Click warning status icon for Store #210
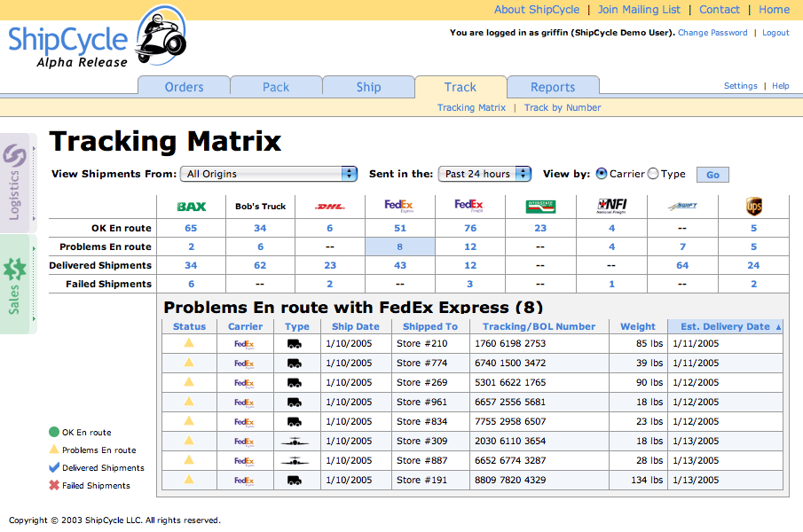The height and width of the screenshot is (532, 803). (x=189, y=343)
